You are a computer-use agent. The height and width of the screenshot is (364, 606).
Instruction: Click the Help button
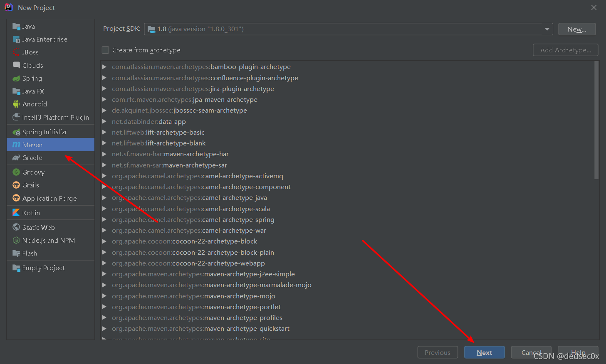click(578, 352)
